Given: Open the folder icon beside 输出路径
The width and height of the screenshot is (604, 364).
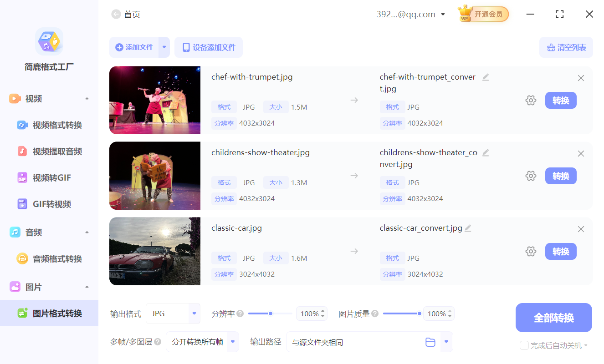Looking at the screenshot, I should pyautogui.click(x=430, y=342).
